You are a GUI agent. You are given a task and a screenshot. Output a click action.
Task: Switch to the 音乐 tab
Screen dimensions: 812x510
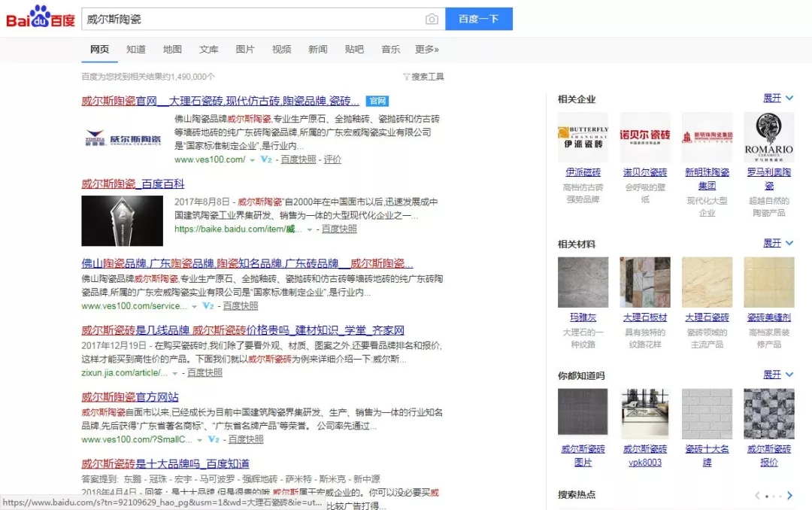coord(390,49)
